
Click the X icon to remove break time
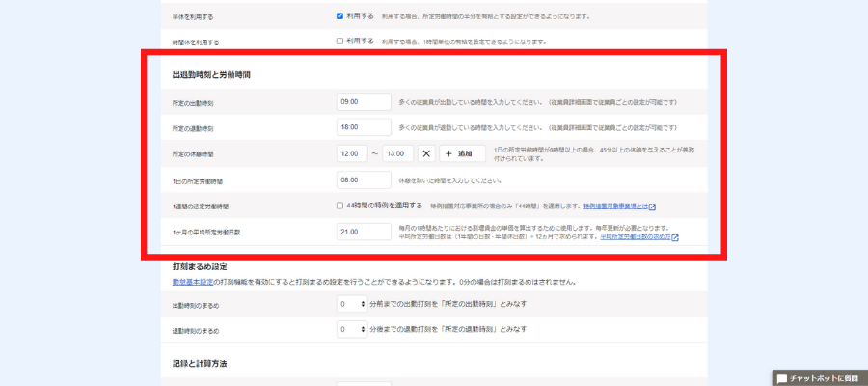(x=426, y=153)
